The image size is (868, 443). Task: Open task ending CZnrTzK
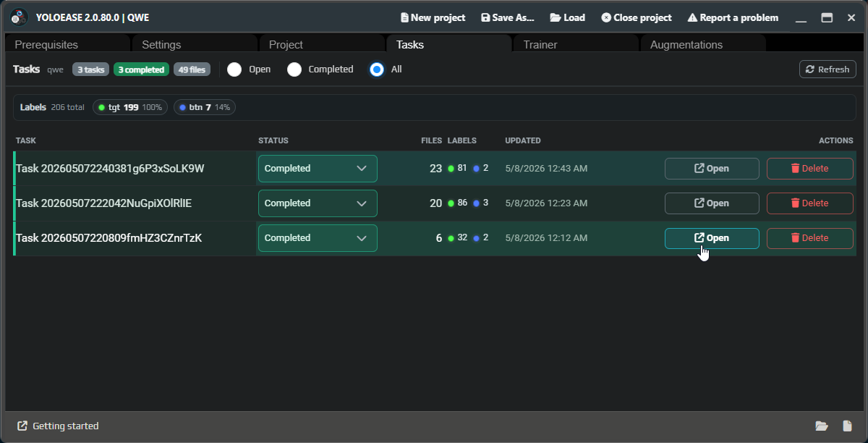coord(712,238)
